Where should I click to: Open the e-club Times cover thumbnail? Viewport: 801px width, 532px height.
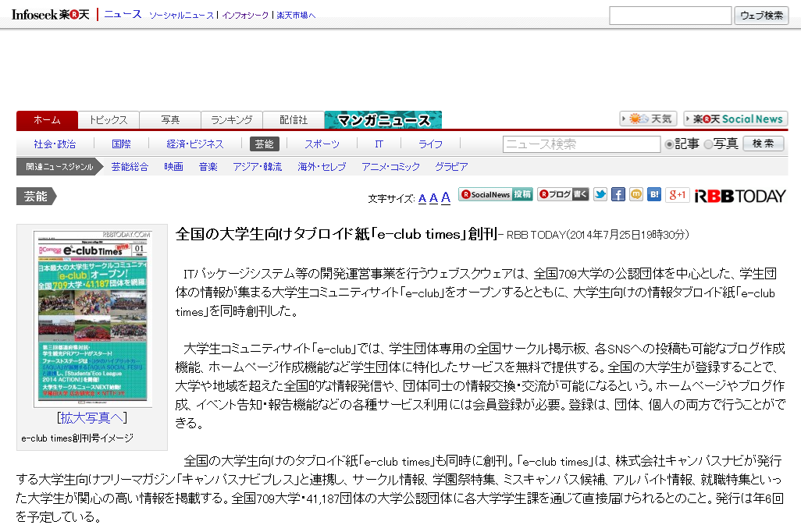[92, 318]
